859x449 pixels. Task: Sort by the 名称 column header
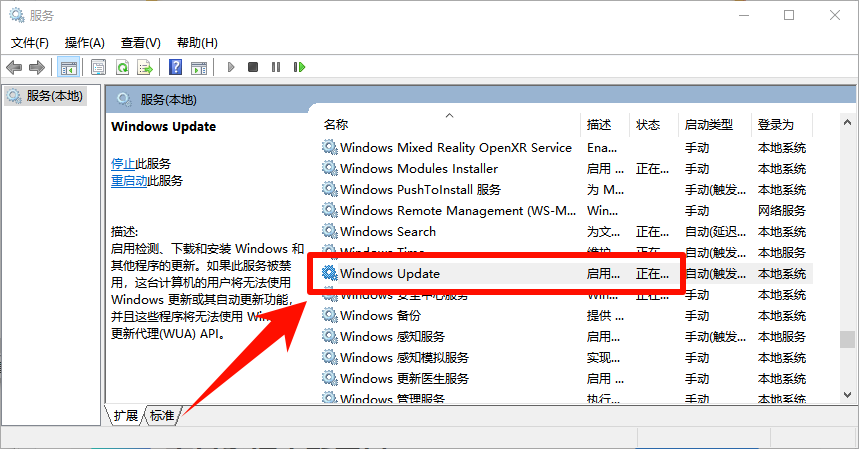(336, 125)
